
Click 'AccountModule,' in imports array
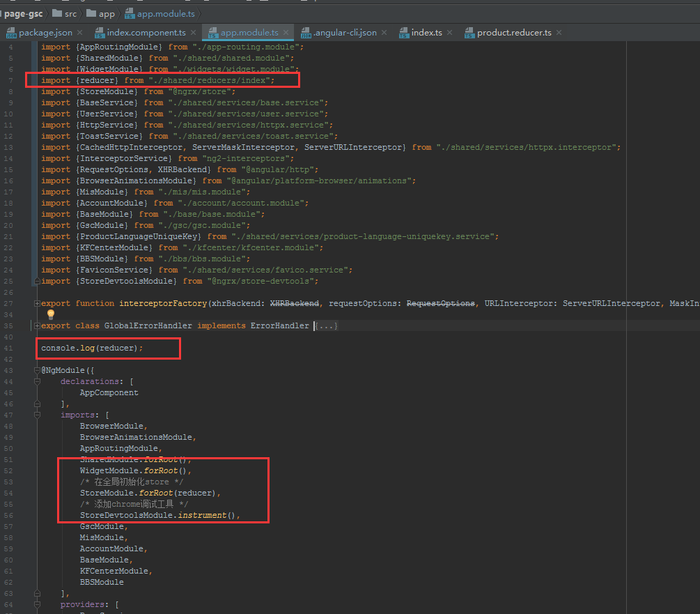click(114, 548)
